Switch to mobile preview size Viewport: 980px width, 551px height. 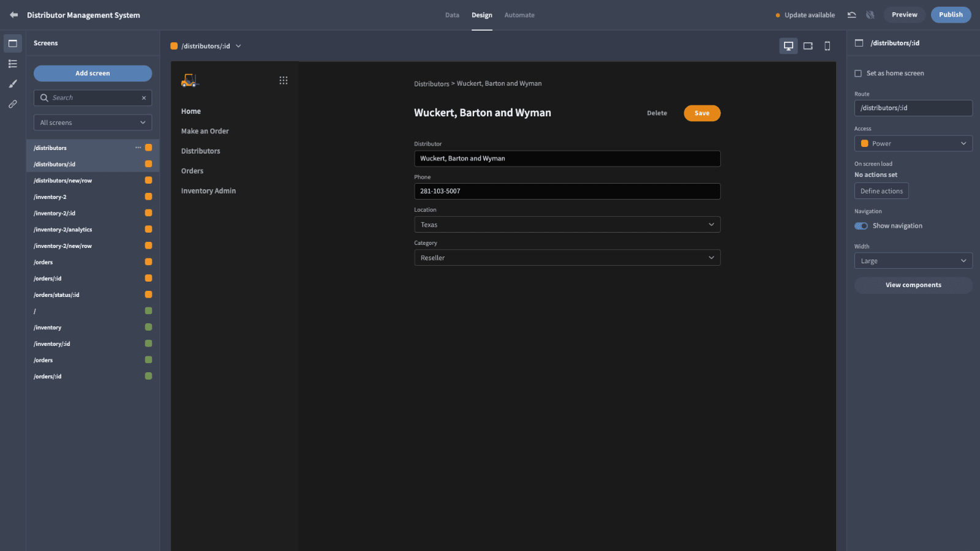pyautogui.click(x=827, y=46)
